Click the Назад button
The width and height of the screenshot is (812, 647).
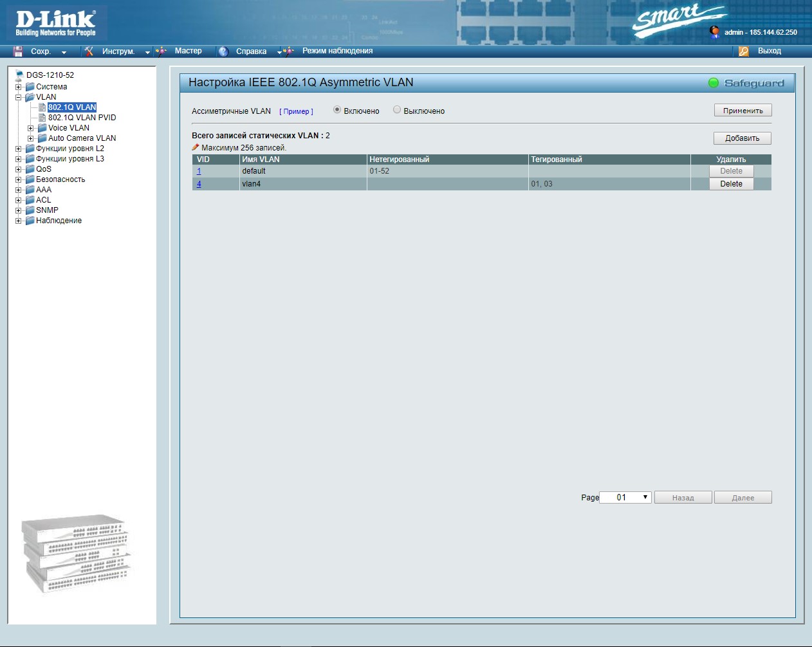(683, 498)
